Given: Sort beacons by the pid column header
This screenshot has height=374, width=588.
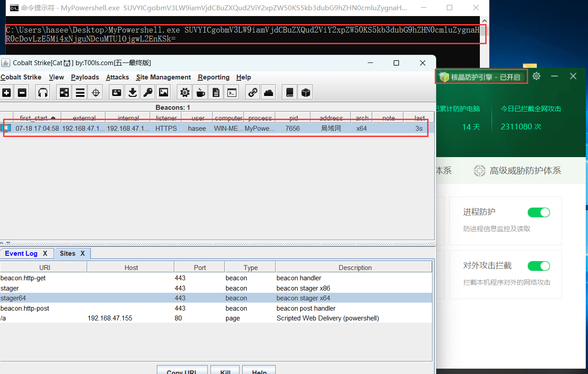Looking at the screenshot, I should point(293,118).
